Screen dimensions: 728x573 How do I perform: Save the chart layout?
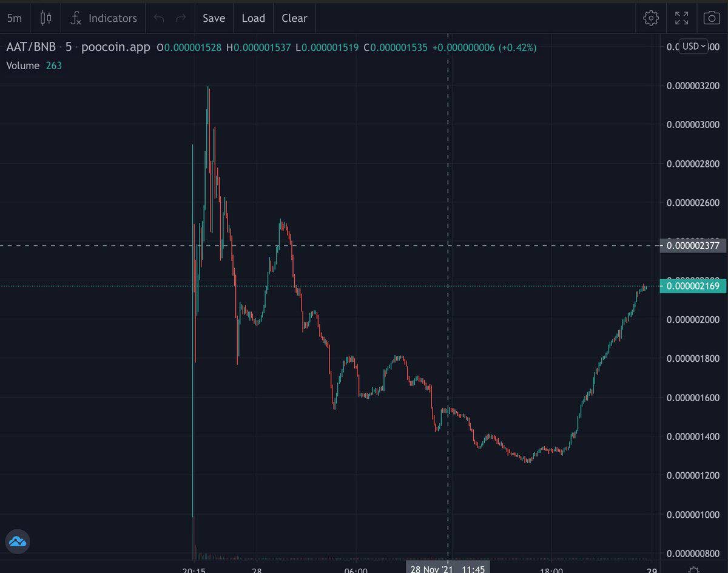coord(214,18)
